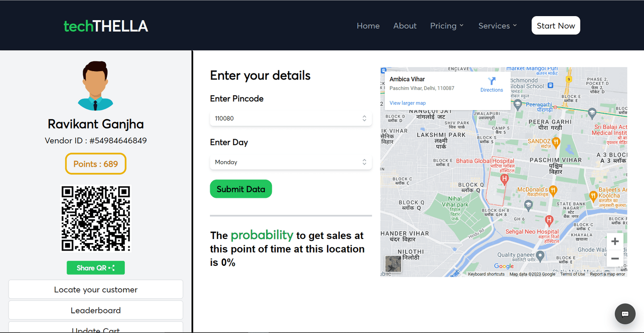Open map Keyboard shortcuts
644x333 pixels.
coord(486,274)
